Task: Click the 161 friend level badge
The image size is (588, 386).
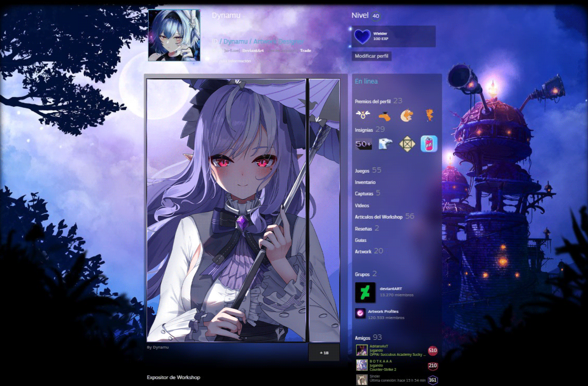Action: (432, 380)
